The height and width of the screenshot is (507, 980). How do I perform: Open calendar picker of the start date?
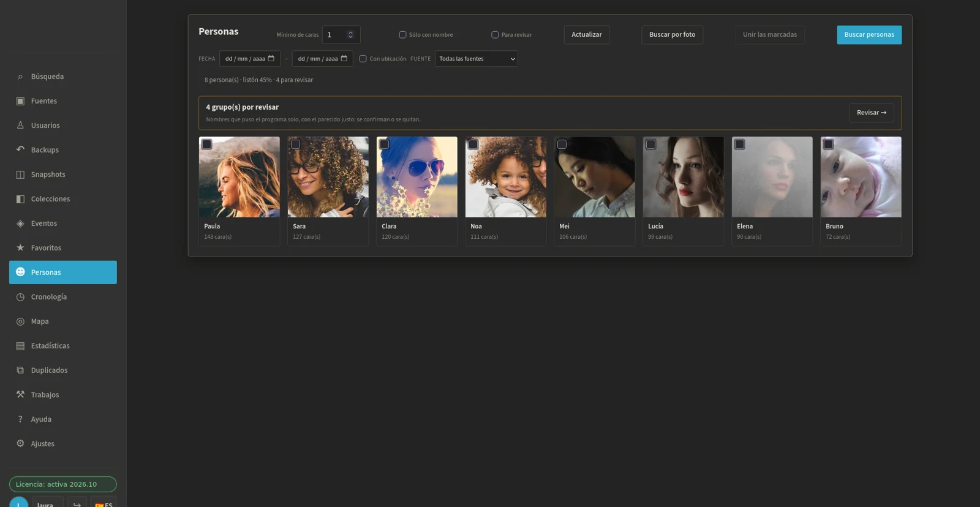[271, 59]
